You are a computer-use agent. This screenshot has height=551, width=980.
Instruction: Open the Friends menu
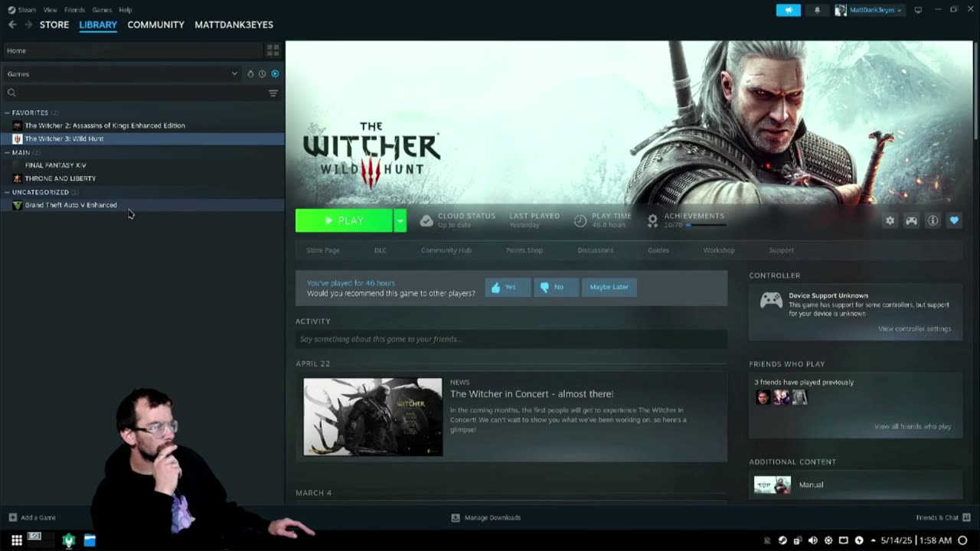[74, 10]
